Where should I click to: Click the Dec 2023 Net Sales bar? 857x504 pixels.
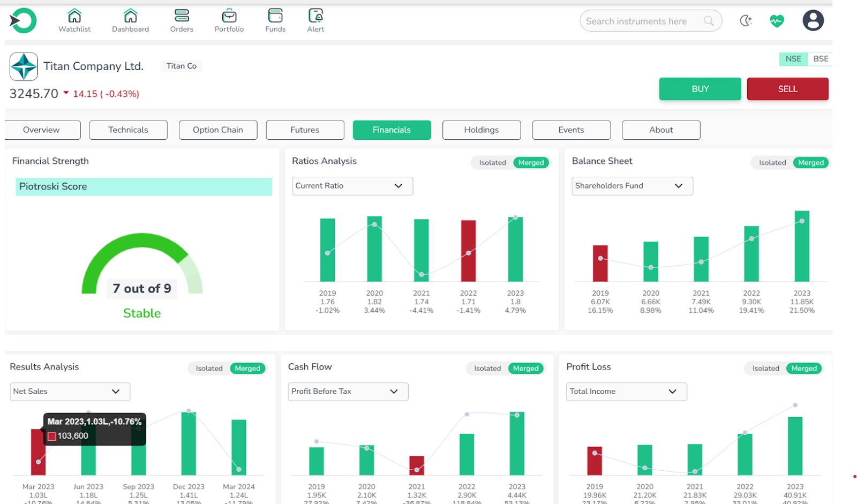[189, 443]
